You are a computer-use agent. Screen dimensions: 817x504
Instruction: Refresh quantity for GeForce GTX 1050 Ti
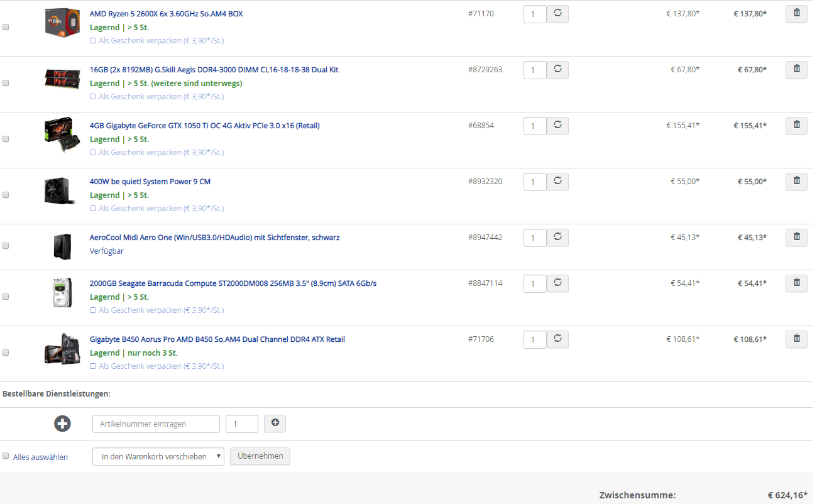pos(557,126)
